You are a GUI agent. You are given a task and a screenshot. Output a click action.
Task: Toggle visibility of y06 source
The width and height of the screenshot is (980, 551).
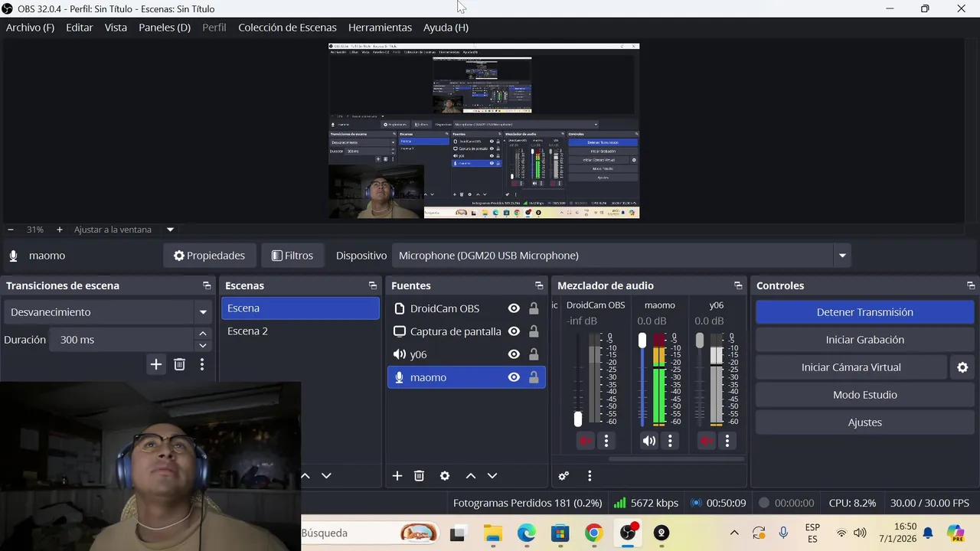[514, 354]
